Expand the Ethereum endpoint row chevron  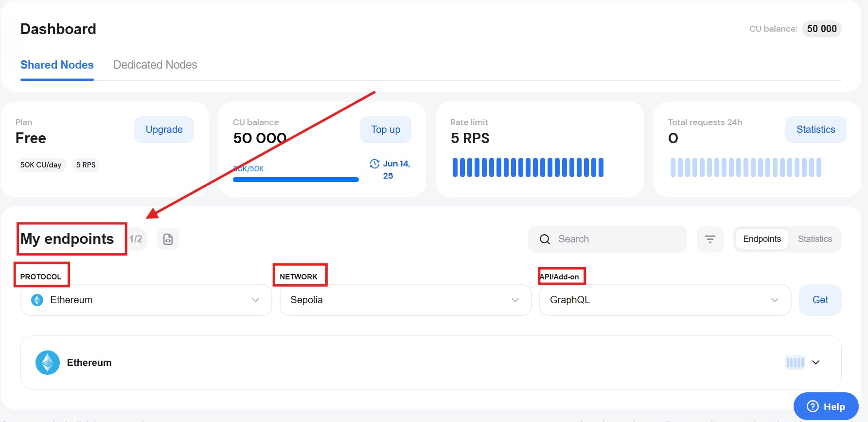pos(816,363)
